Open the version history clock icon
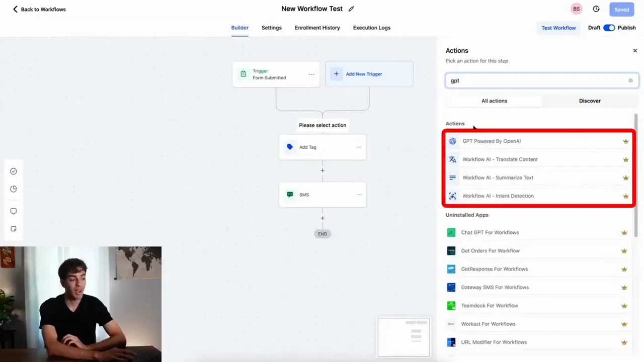The width and height of the screenshot is (644, 362). (596, 9)
